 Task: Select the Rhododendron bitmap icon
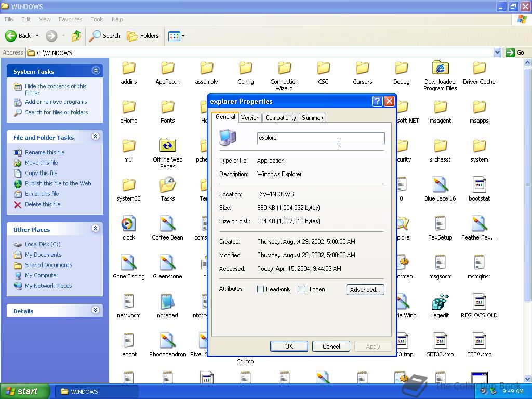coord(167,340)
